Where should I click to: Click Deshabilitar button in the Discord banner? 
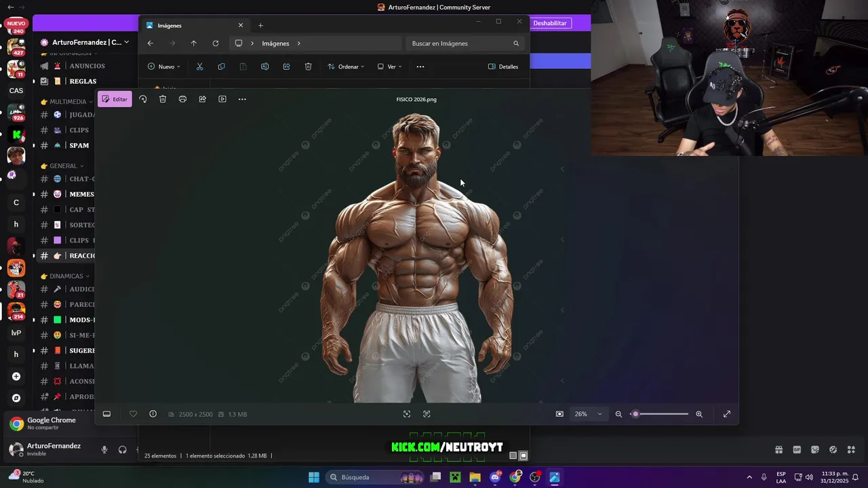(549, 23)
